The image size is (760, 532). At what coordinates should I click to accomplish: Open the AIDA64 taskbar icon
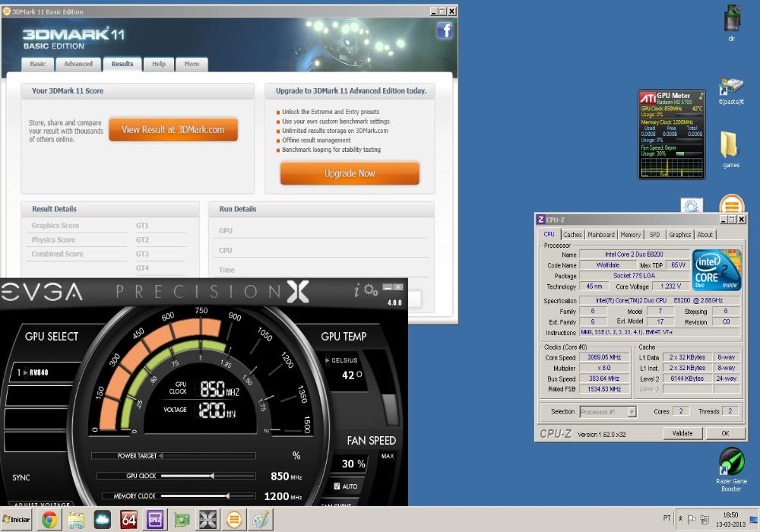click(x=128, y=520)
